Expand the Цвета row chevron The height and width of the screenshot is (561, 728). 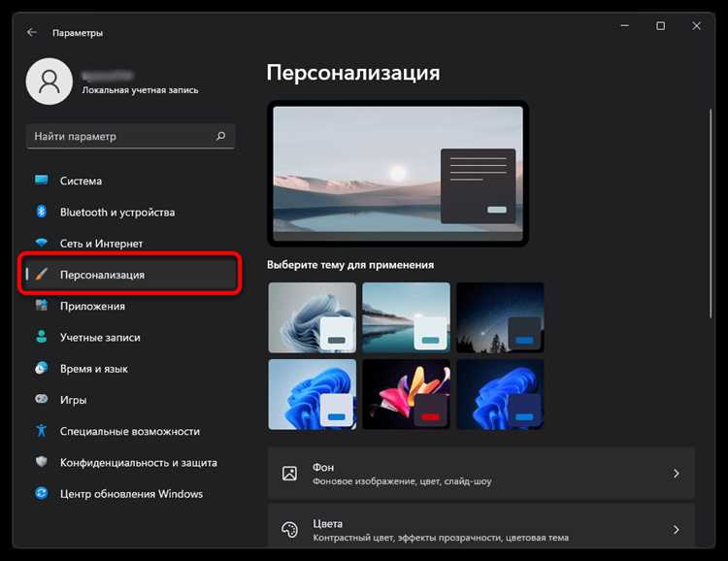(676, 529)
